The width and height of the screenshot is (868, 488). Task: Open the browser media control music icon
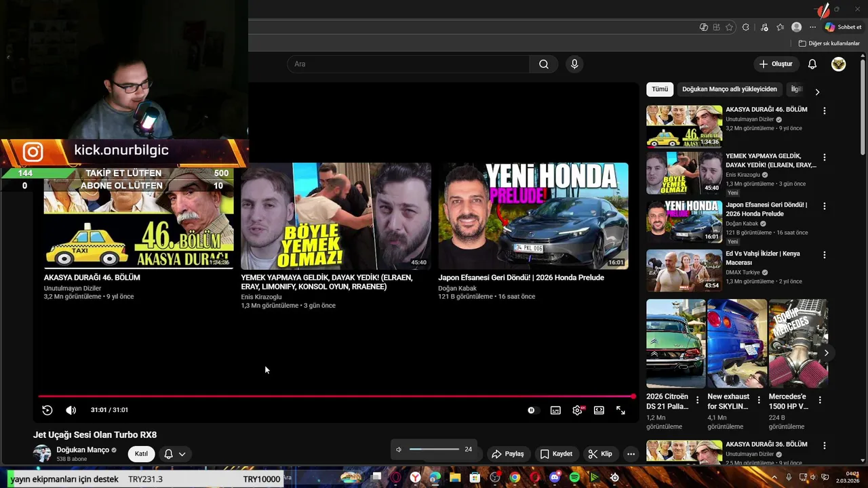[x=764, y=27]
